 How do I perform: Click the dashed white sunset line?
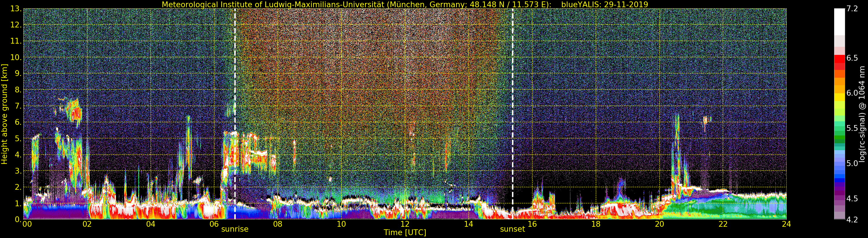[513, 114]
